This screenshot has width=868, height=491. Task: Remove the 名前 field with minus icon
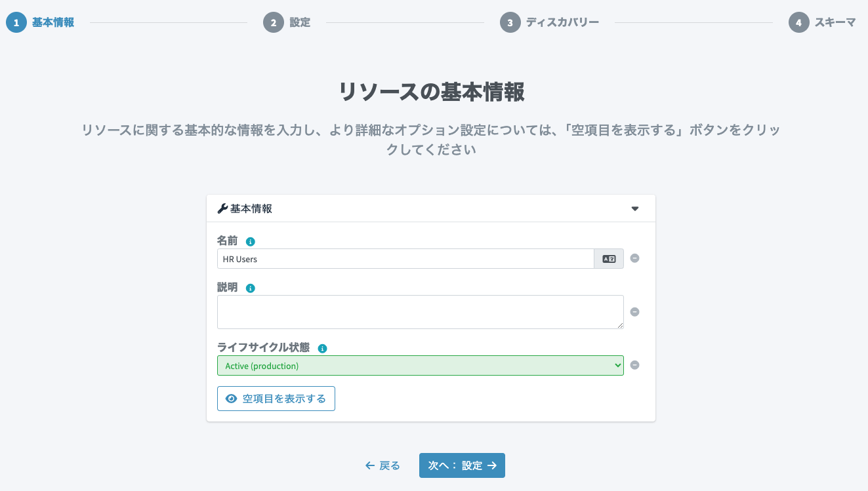[634, 258]
